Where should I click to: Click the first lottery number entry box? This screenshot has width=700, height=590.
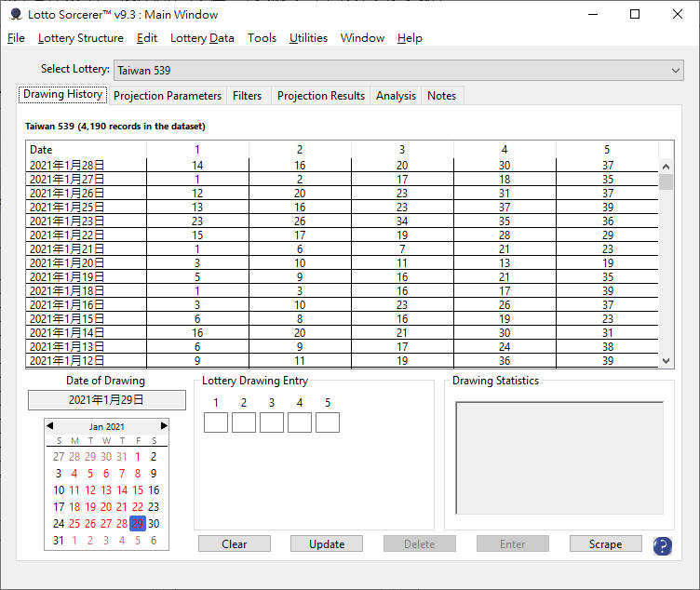(x=216, y=422)
